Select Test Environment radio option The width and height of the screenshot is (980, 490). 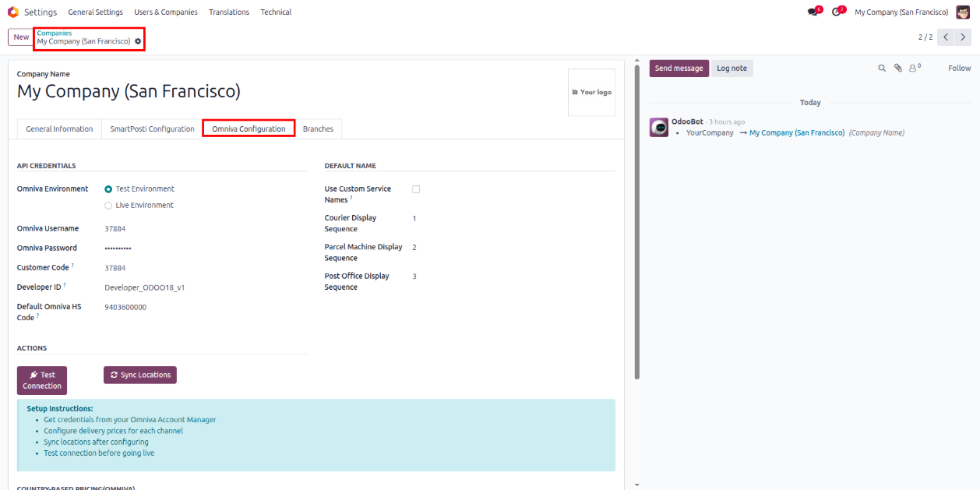click(108, 189)
